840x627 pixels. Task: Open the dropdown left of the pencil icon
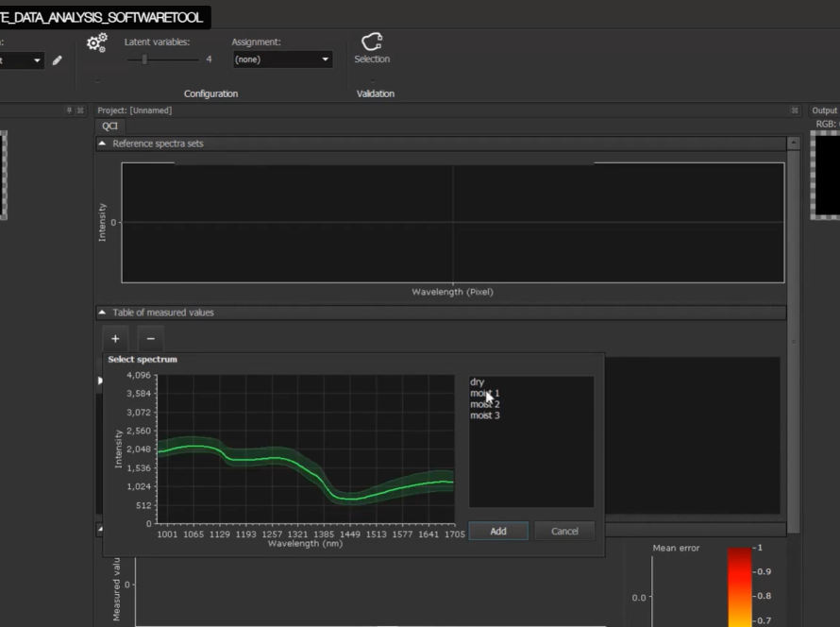21,60
